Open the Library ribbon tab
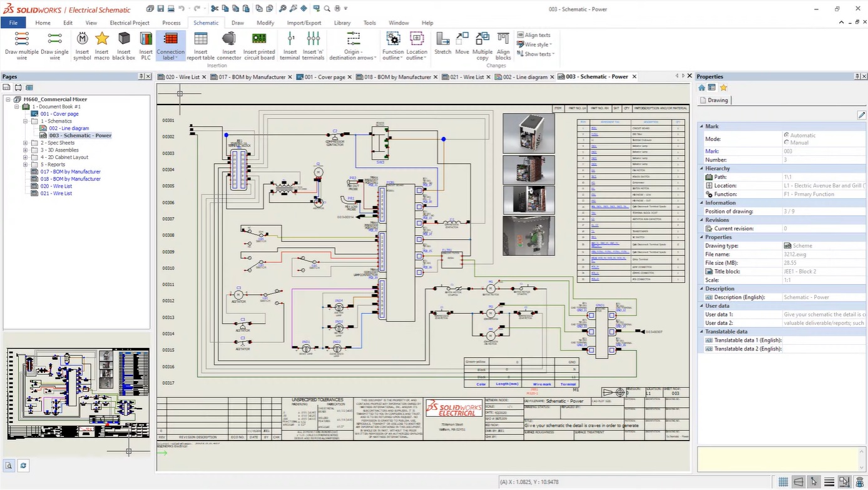The width and height of the screenshot is (868, 490). click(x=342, y=23)
